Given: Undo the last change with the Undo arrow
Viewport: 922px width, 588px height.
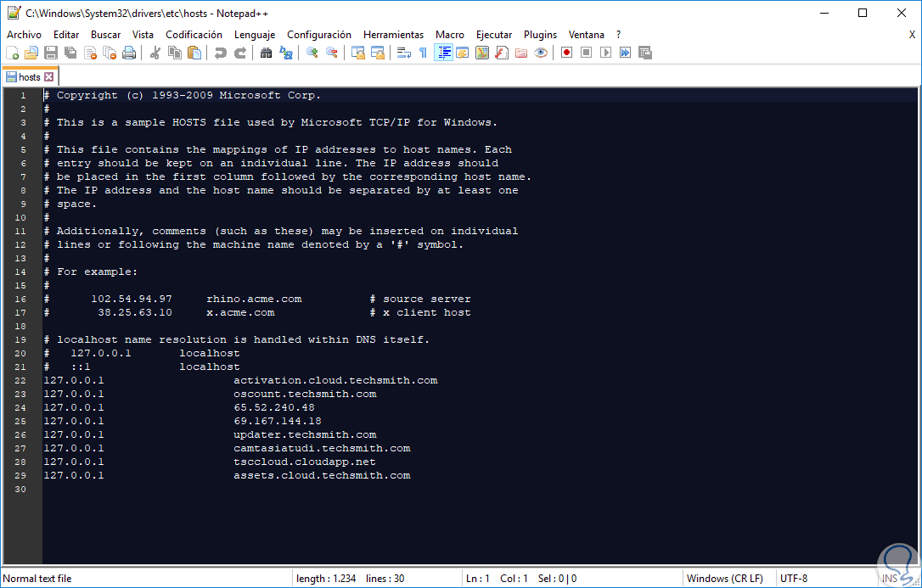Looking at the screenshot, I should 221,53.
